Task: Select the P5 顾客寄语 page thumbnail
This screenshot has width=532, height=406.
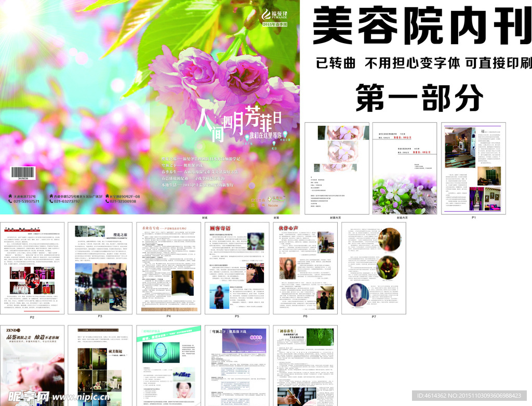Action: pyautogui.click(x=236, y=268)
